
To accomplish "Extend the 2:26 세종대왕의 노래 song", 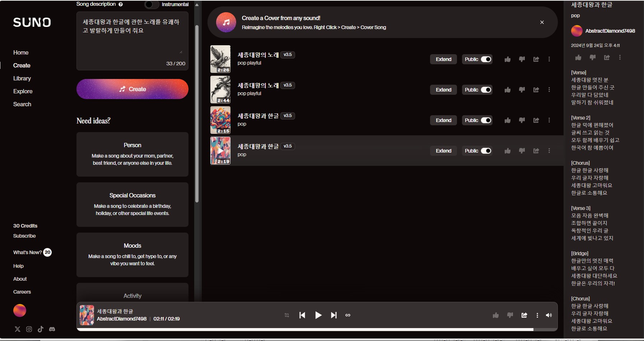I will 443,59.
